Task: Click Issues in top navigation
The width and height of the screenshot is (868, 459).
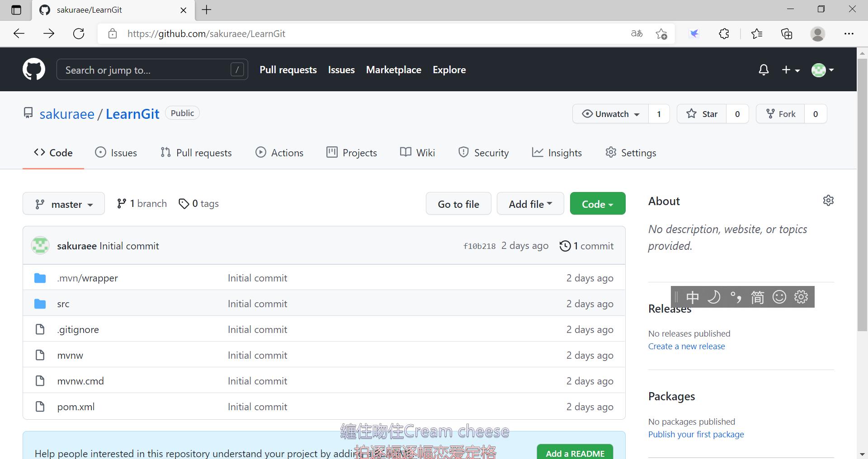Action: coord(341,70)
